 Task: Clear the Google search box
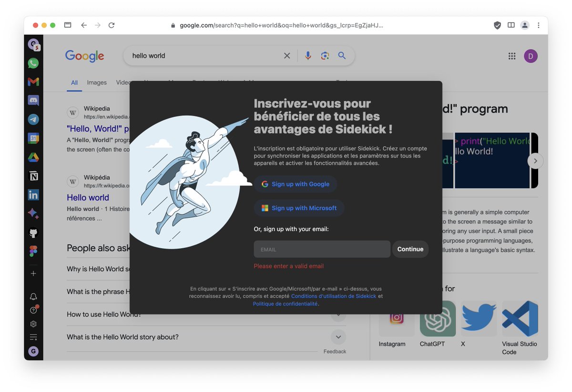point(287,56)
